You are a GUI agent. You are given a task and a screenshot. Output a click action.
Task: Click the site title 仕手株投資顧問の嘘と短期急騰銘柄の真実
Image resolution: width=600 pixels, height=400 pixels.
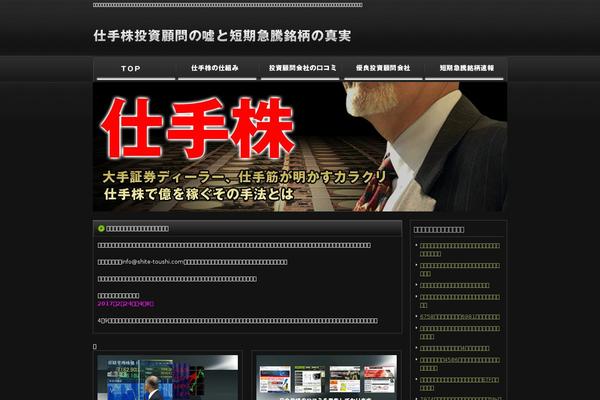point(222,36)
